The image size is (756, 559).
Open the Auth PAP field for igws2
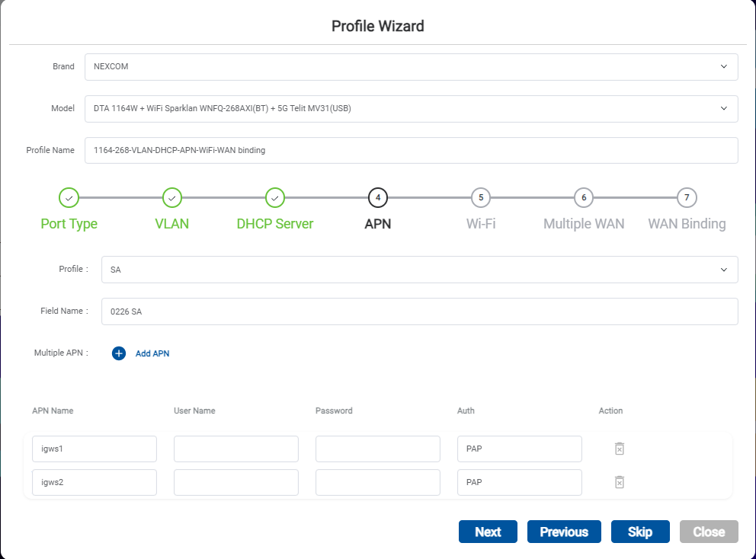pos(520,482)
